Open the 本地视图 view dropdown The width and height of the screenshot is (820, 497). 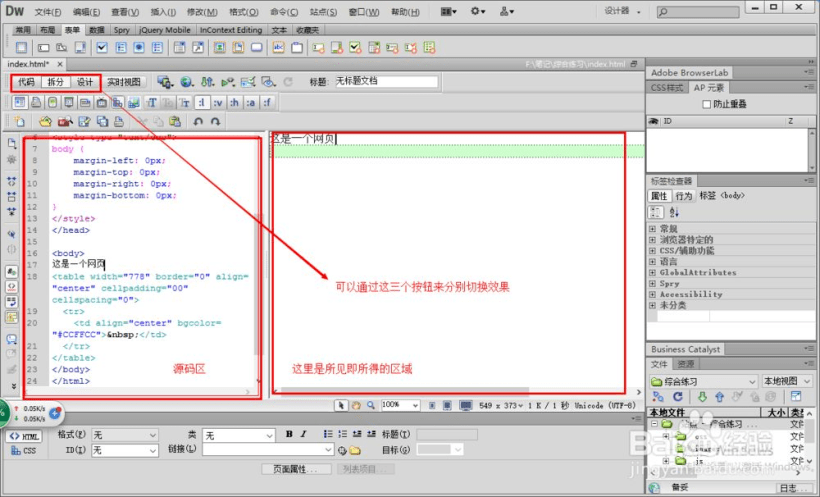click(x=787, y=381)
